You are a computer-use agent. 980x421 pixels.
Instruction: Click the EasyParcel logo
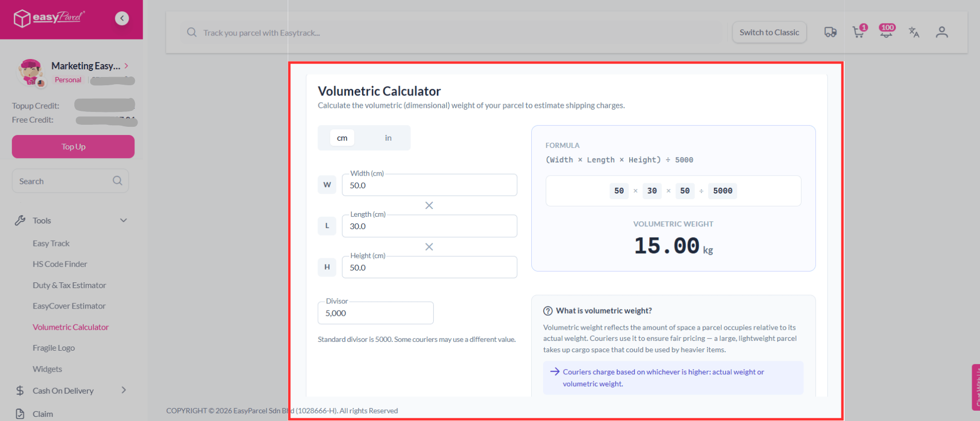click(49, 18)
